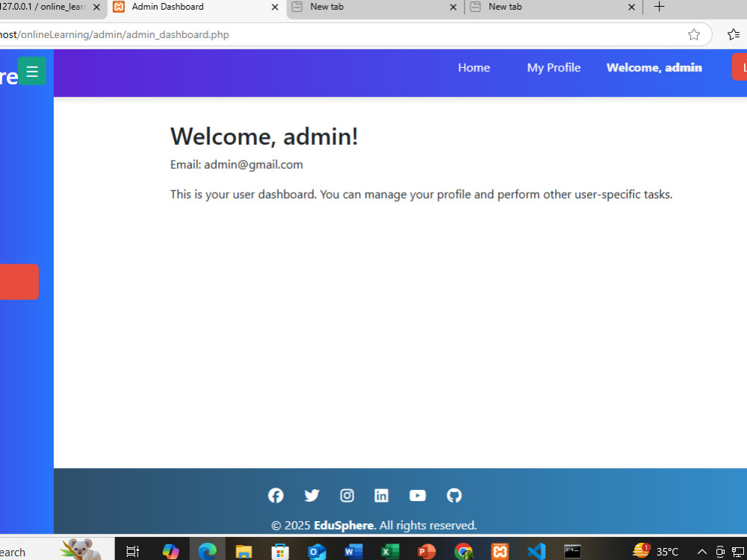Bookmark this page with the star icon

[694, 34]
